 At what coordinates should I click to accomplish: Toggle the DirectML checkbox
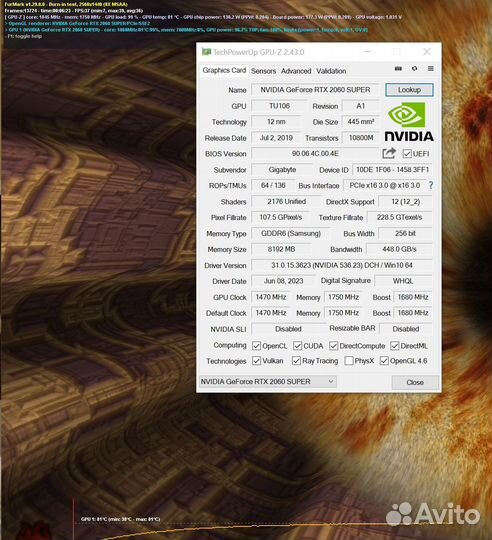click(395, 345)
